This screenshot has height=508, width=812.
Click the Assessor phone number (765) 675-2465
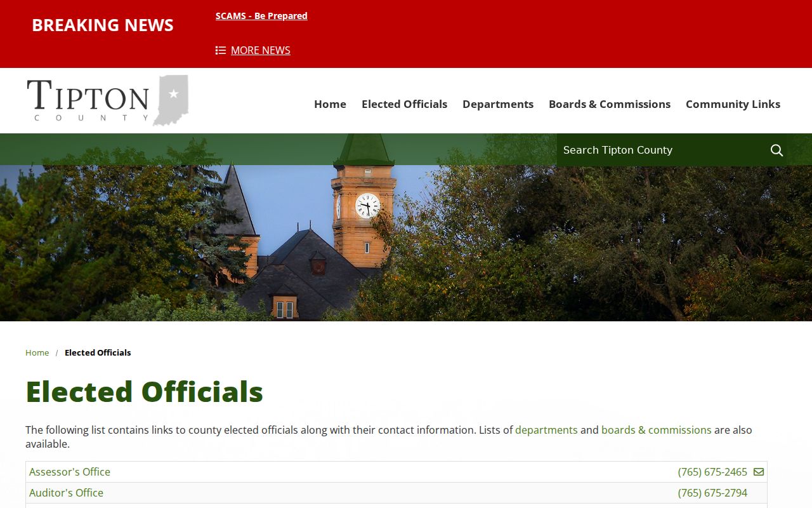pyautogui.click(x=712, y=472)
